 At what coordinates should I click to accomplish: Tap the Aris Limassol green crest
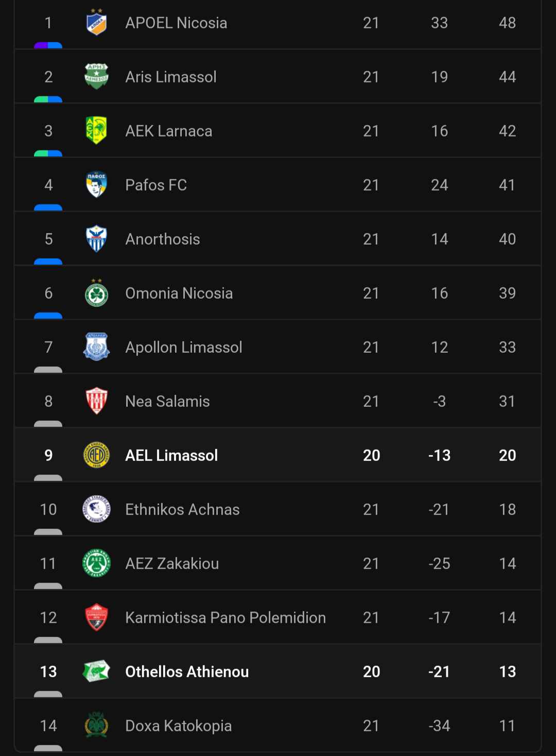pyautogui.click(x=96, y=77)
